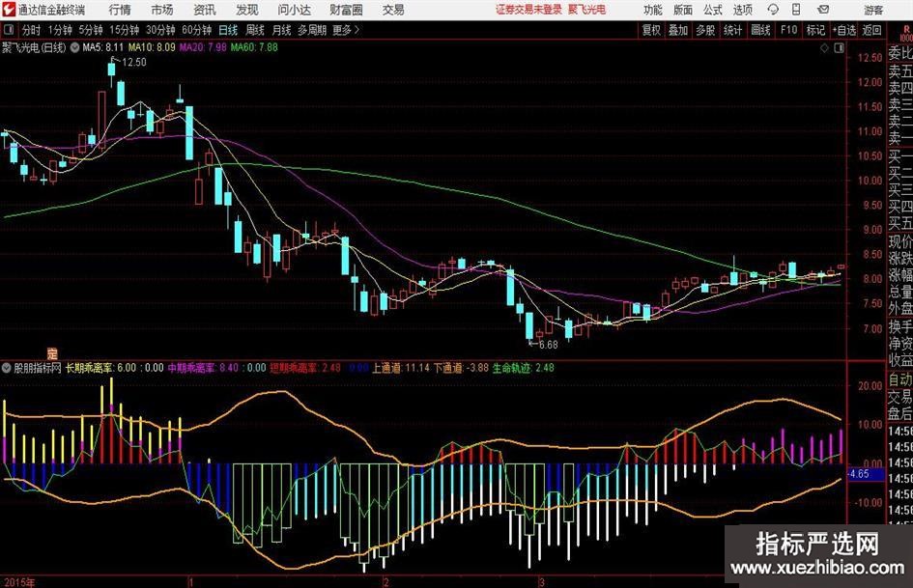This screenshot has height=588, width=913.
Task: Click the 通达信 red logo icon
Action: coord(9,10)
